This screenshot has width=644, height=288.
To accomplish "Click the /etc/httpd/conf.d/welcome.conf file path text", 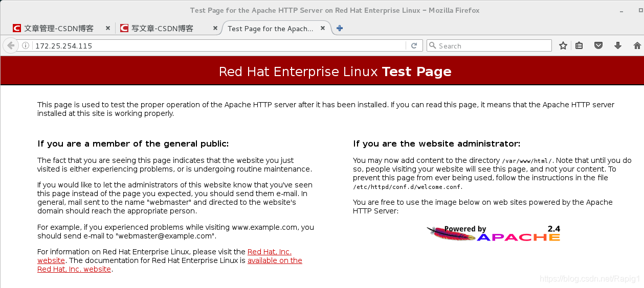I will click(408, 187).
